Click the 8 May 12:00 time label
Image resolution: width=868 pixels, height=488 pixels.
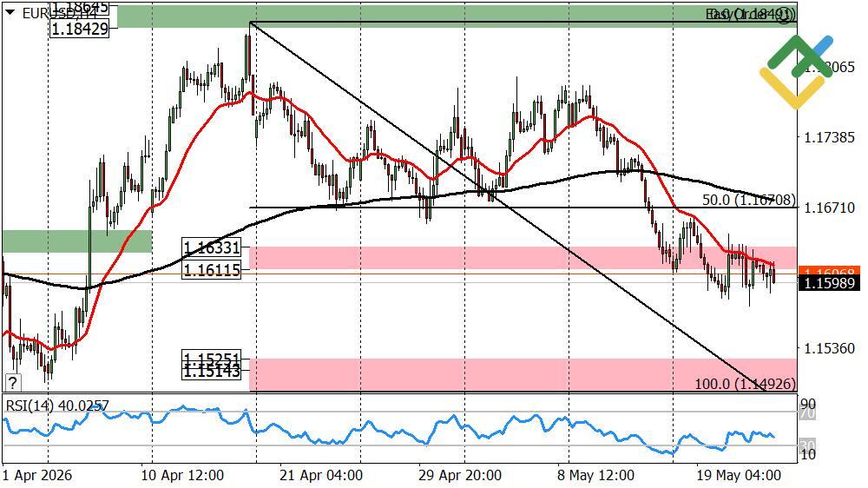tap(595, 475)
